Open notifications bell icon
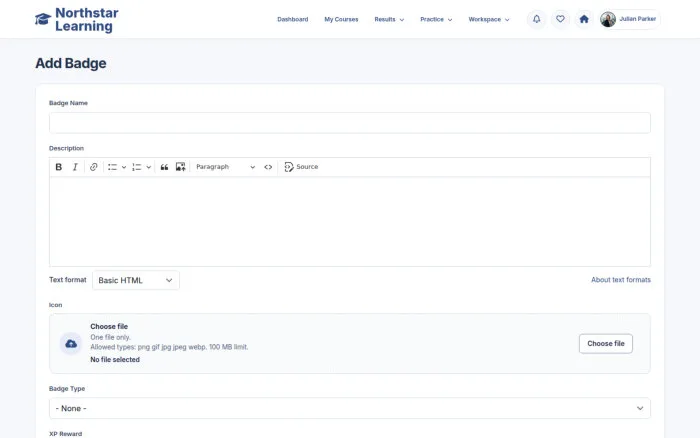This screenshot has width=700, height=438. click(x=537, y=19)
